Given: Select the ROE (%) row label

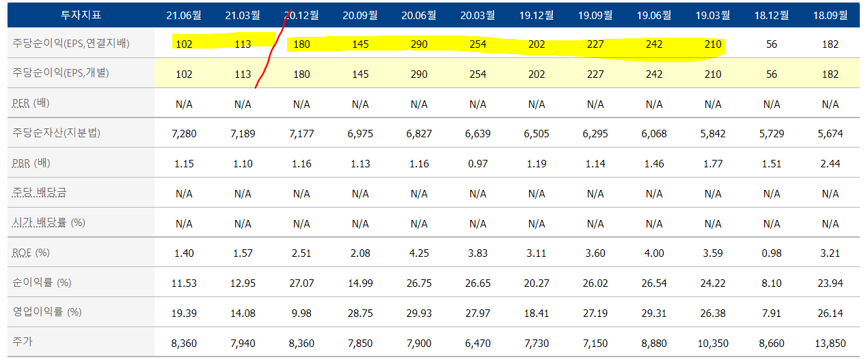Looking at the screenshot, I should tap(31, 253).
